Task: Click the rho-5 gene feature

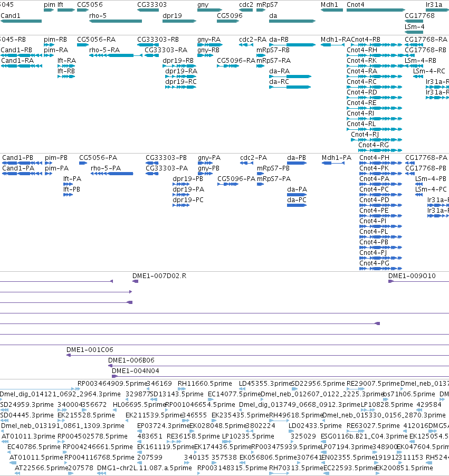Action: (116, 21)
